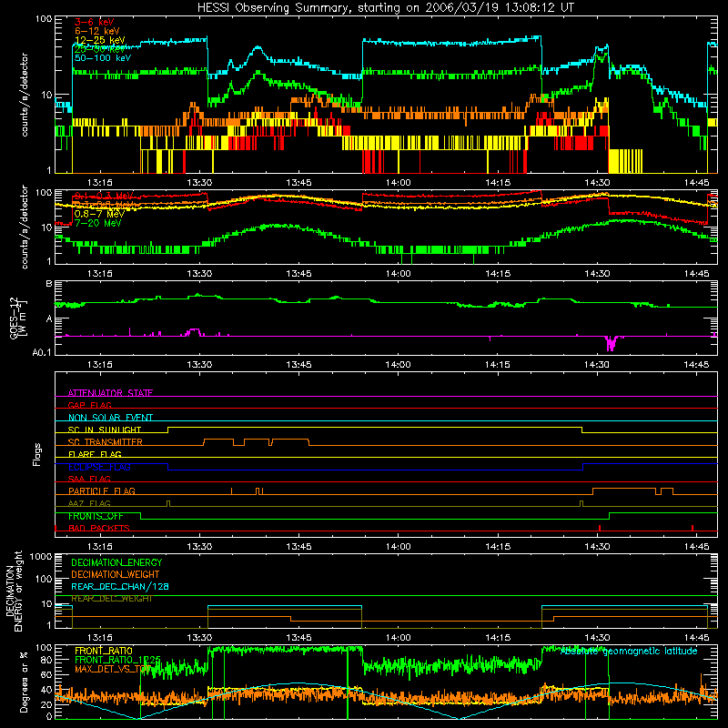
Task: Click the BAD_PACKETS flag label
Action: 99,528
